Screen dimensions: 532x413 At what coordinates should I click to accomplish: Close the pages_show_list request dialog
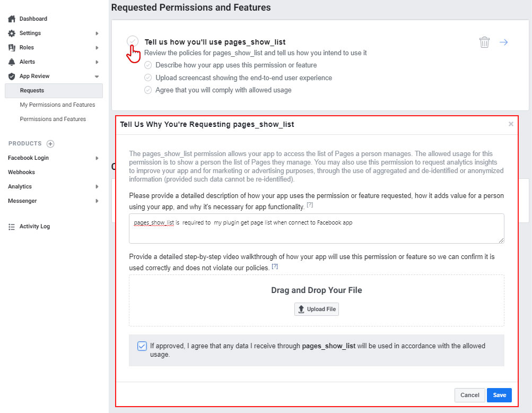[511, 124]
